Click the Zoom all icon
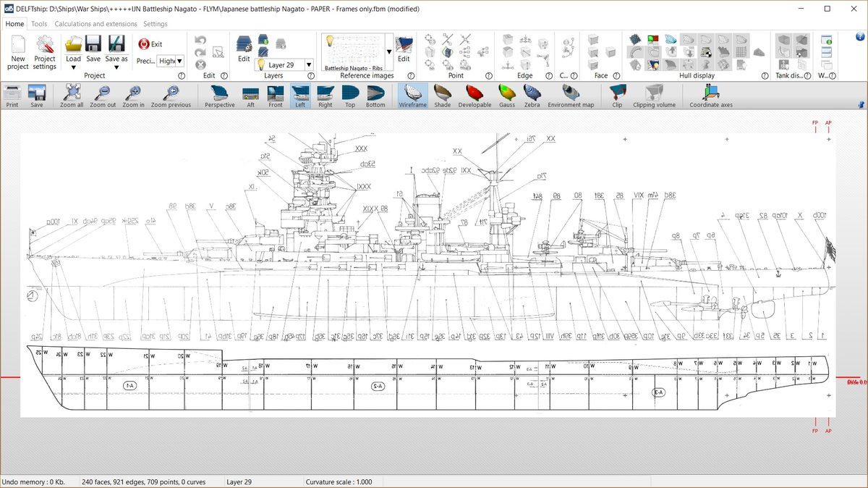This screenshot has width=868, height=488. [x=72, y=95]
